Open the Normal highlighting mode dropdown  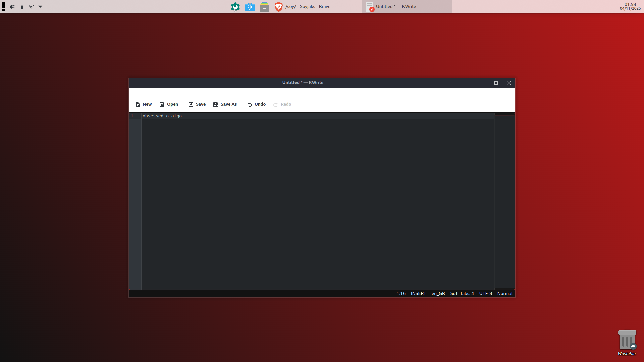(504, 293)
